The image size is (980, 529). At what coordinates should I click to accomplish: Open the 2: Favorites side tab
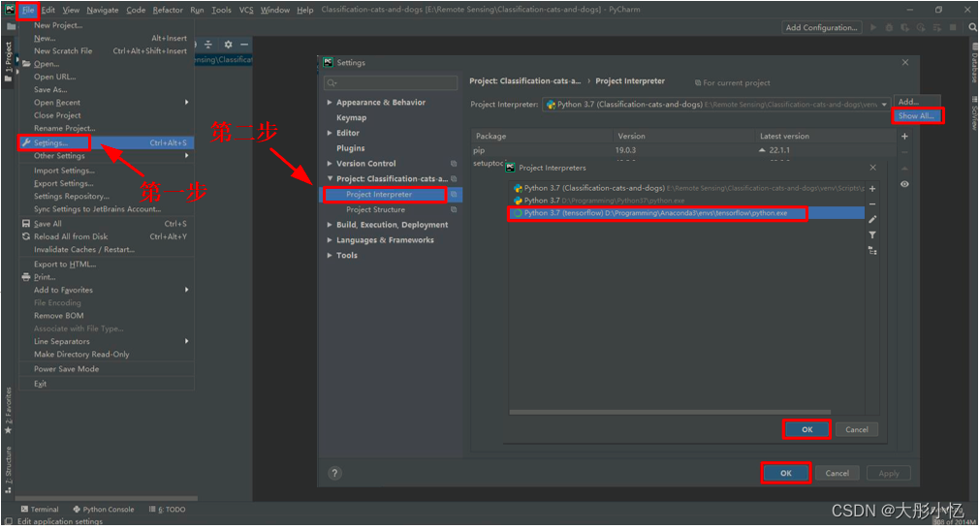pyautogui.click(x=8, y=411)
